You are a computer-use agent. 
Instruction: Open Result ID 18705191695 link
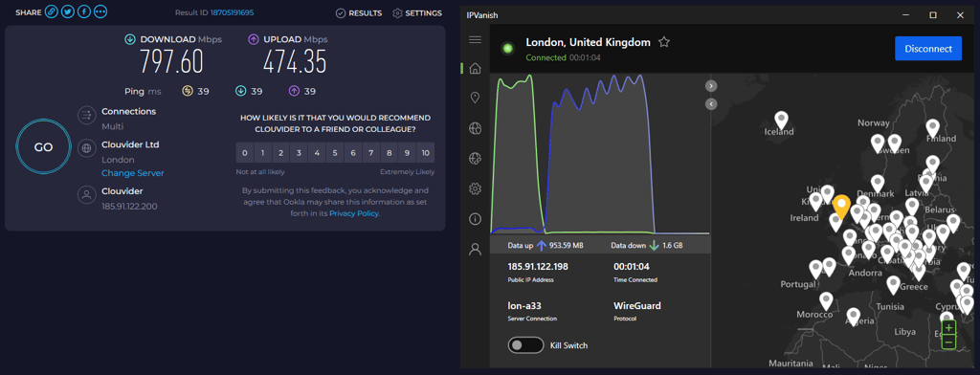(x=232, y=12)
